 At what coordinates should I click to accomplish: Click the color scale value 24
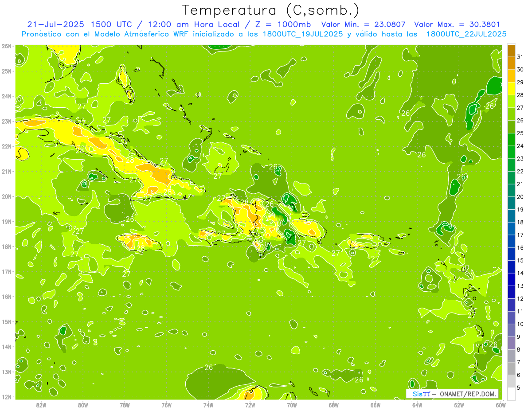520,146
